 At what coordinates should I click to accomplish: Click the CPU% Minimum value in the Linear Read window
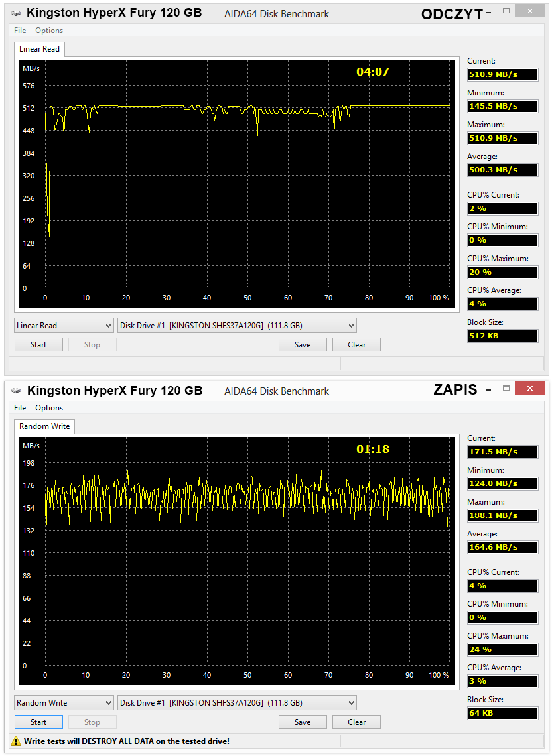point(502,241)
